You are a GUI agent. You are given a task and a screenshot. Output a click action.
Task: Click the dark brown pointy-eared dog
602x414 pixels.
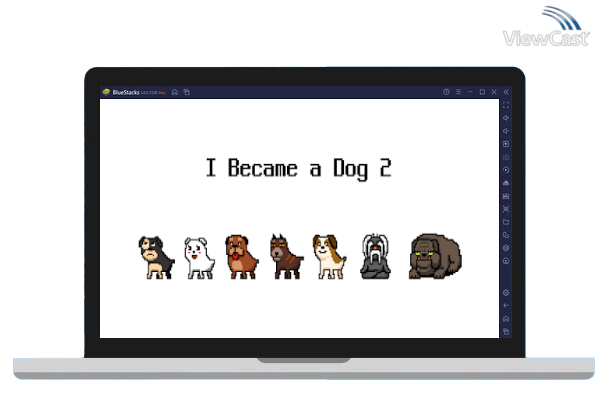click(286, 256)
